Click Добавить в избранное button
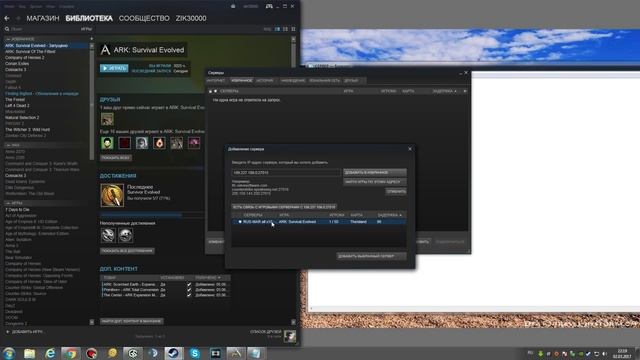Viewport: 640px width, 360px height. pyautogui.click(x=375, y=172)
